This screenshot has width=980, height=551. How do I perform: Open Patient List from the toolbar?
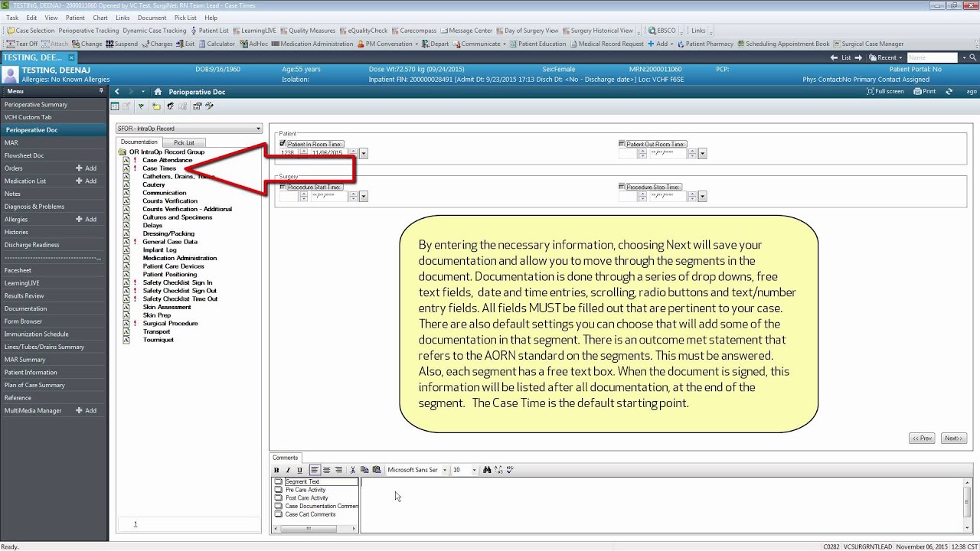pos(210,31)
